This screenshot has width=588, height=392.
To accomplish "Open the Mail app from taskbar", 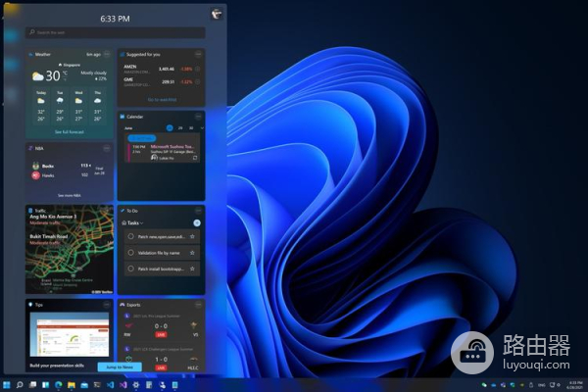I will tap(84, 385).
